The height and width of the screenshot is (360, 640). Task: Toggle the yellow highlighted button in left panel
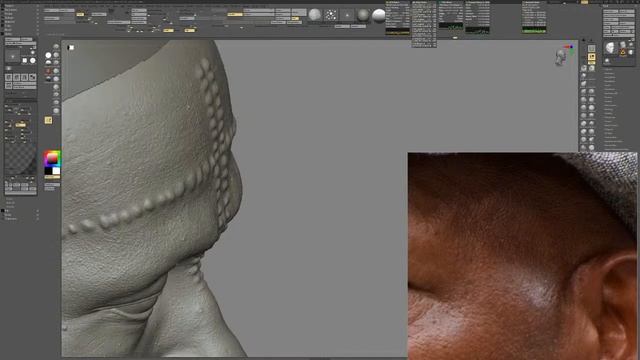[x=21, y=124]
